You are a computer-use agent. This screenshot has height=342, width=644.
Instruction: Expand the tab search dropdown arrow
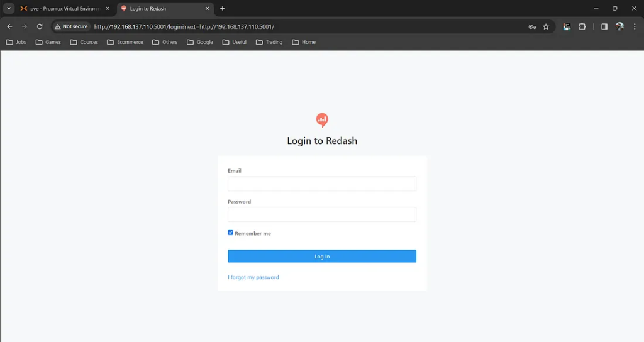pos(9,8)
